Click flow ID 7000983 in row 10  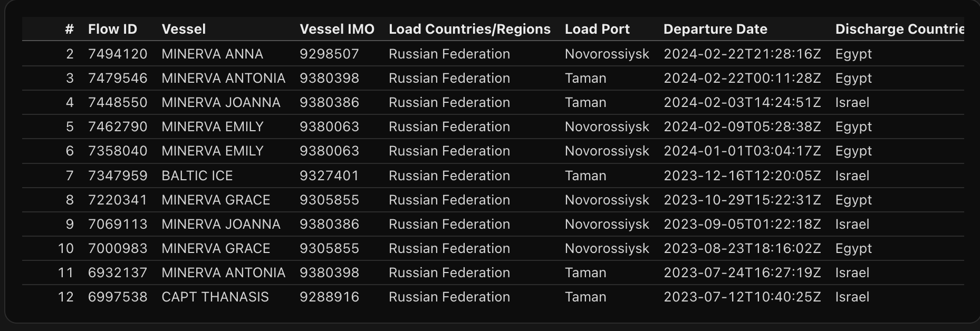click(x=118, y=248)
